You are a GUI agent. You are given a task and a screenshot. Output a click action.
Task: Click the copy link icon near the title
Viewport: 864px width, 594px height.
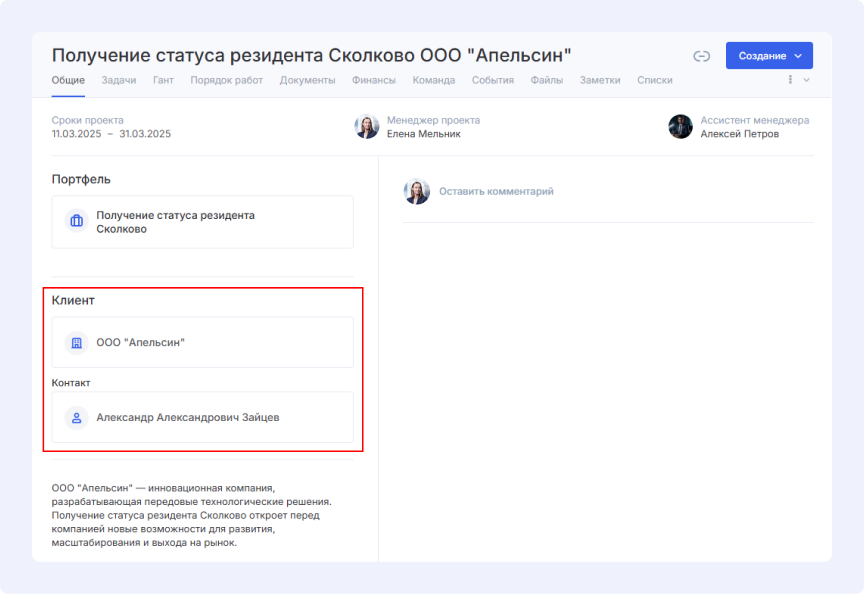(x=702, y=56)
